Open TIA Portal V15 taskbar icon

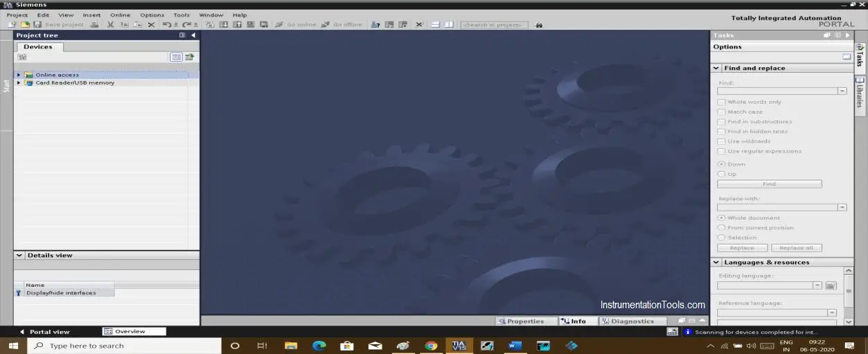click(459, 345)
